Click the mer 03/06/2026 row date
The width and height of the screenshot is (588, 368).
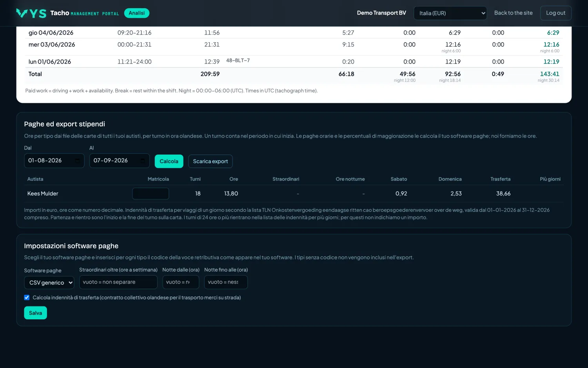52,44
